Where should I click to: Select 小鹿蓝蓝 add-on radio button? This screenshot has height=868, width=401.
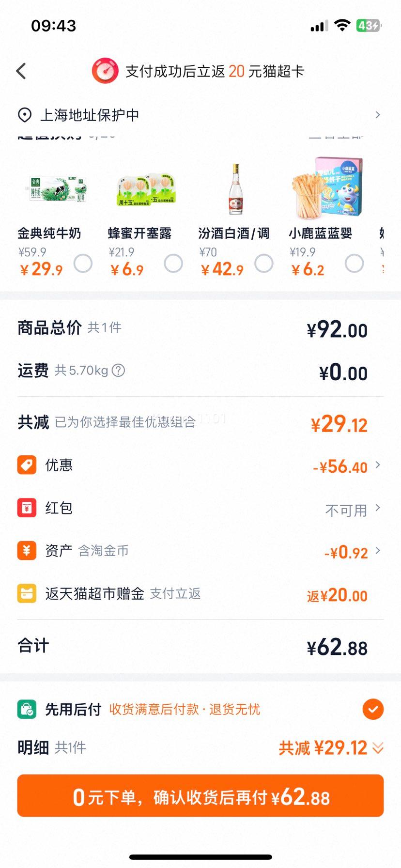(x=354, y=263)
